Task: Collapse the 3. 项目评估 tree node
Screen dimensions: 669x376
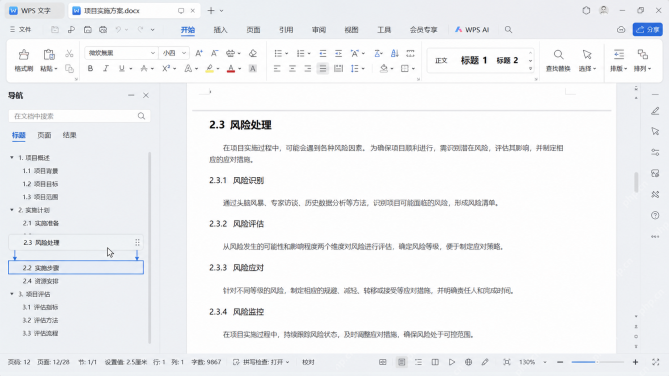Action: click(x=12, y=294)
